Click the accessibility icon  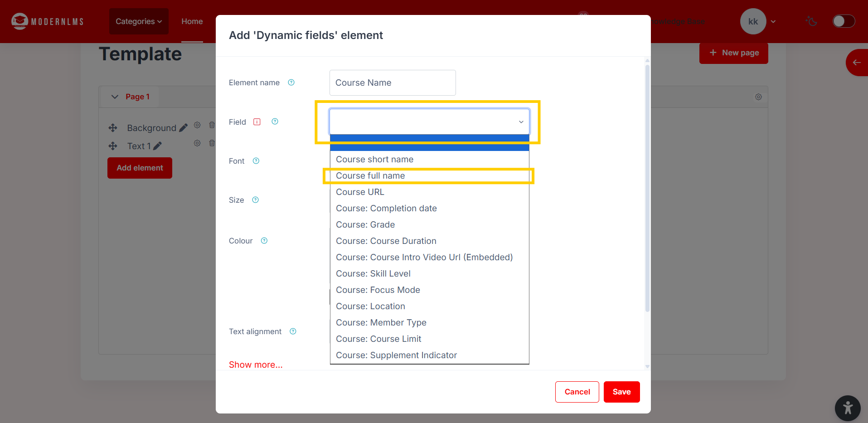848,408
